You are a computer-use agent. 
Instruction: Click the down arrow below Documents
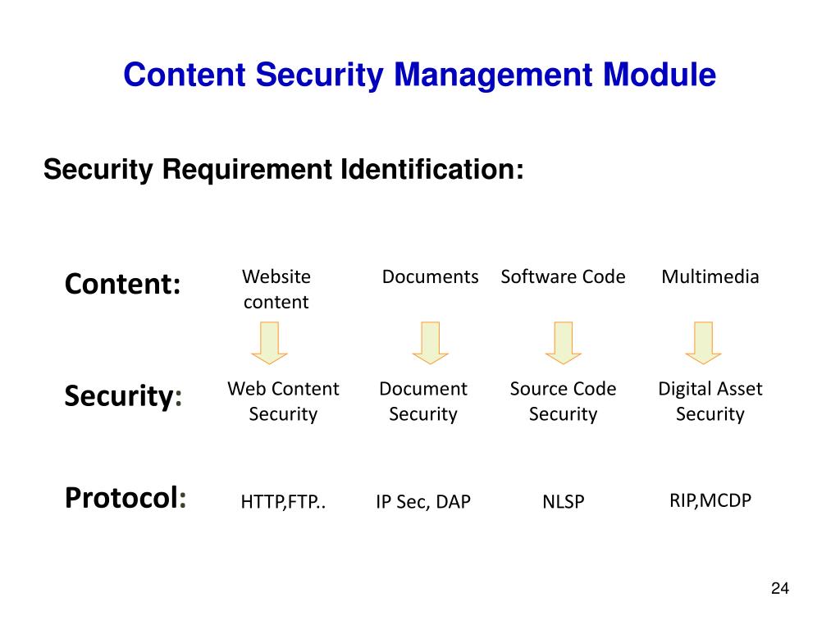tap(430, 343)
